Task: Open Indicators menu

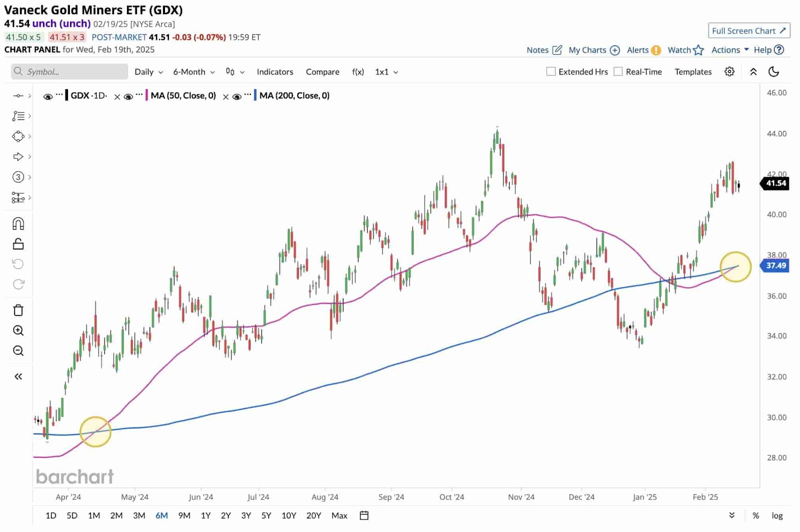Action: [275, 71]
